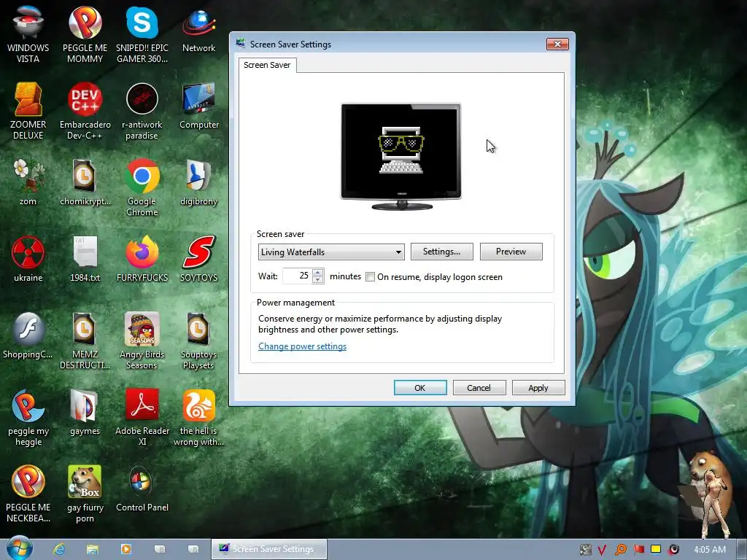This screenshot has height=560, width=747.
Task: Decrease the Wait minutes with down arrow
Action: click(x=318, y=280)
